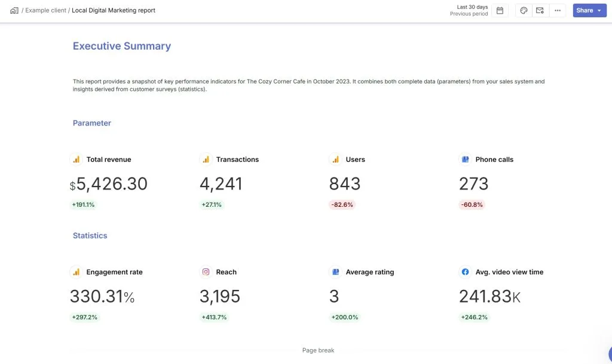Open the three-dots more options menu
The image size is (612, 364).
point(558,11)
